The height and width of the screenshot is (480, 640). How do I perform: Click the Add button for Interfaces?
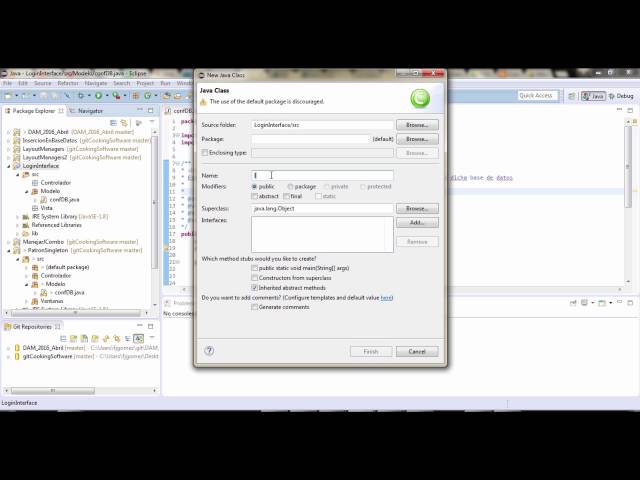[417, 222]
